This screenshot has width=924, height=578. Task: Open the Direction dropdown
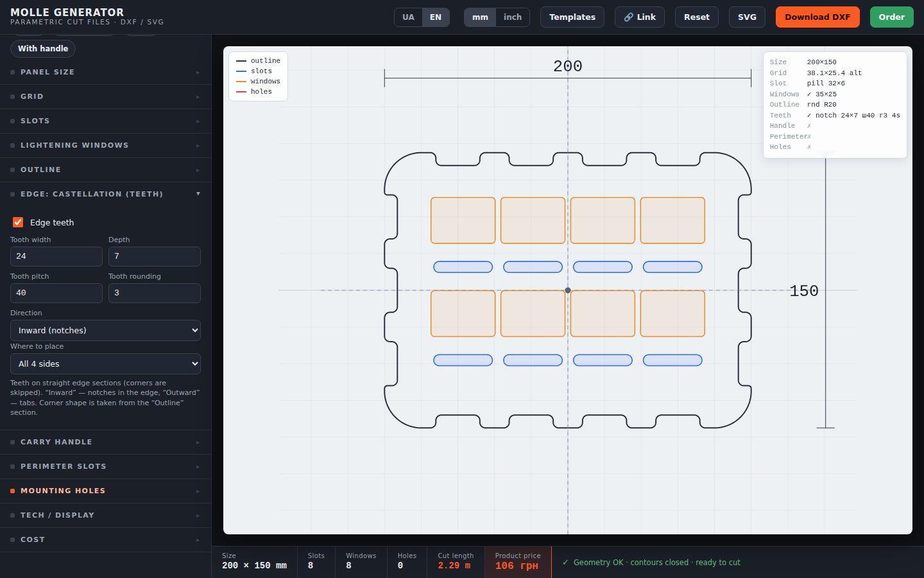pyautogui.click(x=105, y=330)
